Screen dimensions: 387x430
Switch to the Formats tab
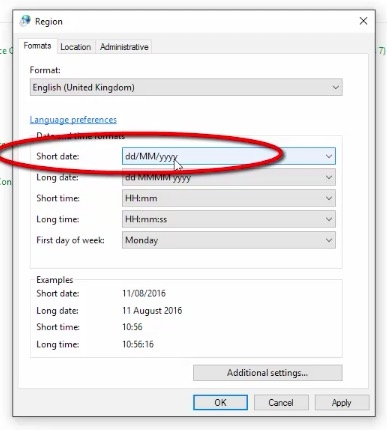coord(37,46)
